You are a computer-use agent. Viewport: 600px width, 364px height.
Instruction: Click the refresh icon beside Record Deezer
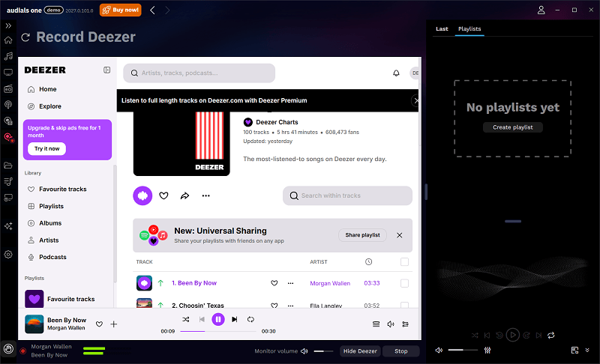[25, 37]
